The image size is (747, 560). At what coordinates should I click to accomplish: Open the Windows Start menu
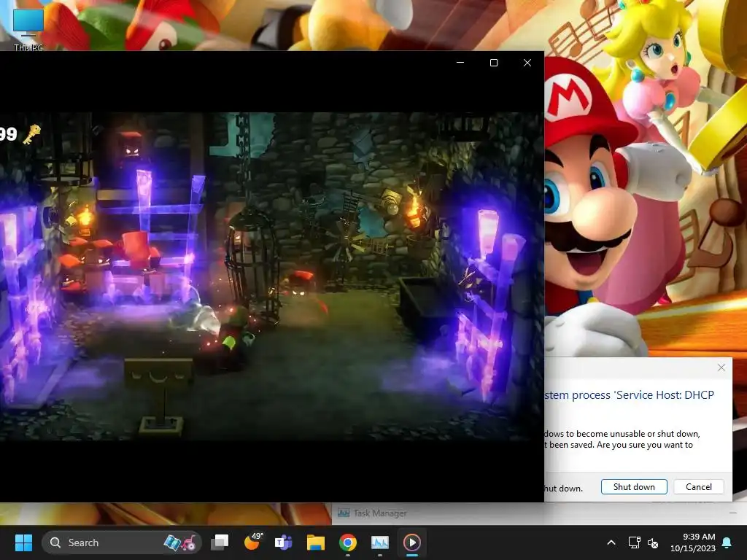tap(23, 542)
